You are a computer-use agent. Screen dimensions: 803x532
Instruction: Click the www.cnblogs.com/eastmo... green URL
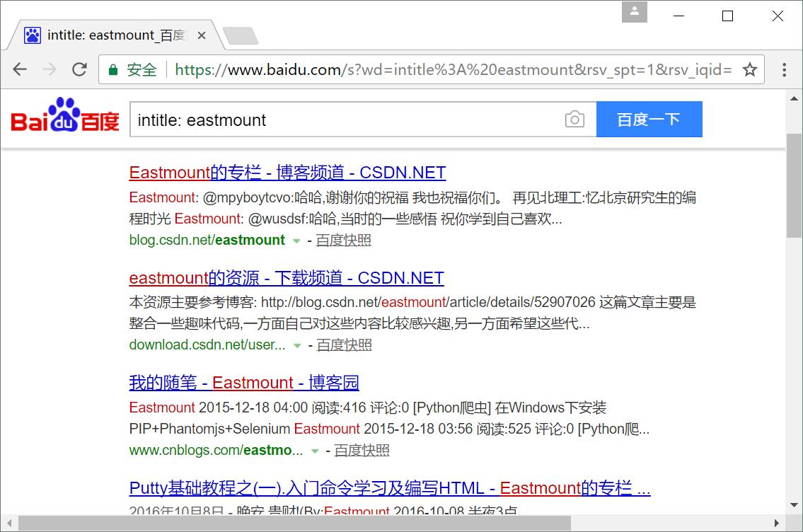(x=216, y=450)
